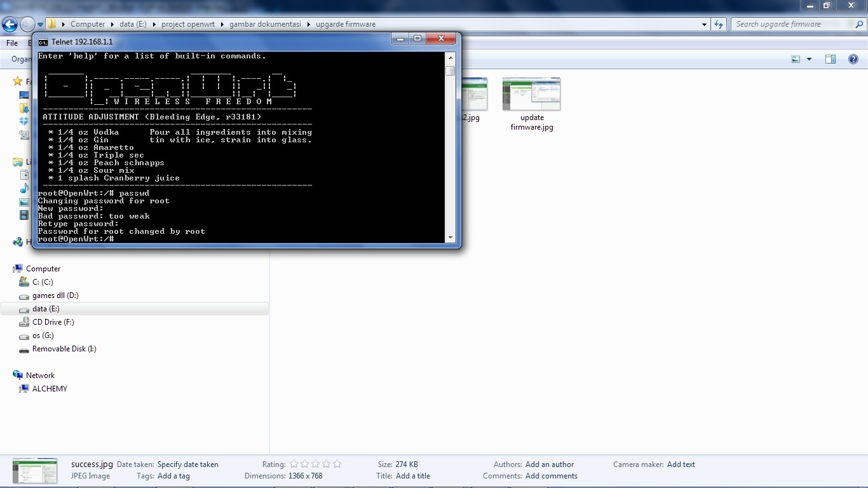Click the Organize toolbar button

pyautogui.click(x=22, y=59)
